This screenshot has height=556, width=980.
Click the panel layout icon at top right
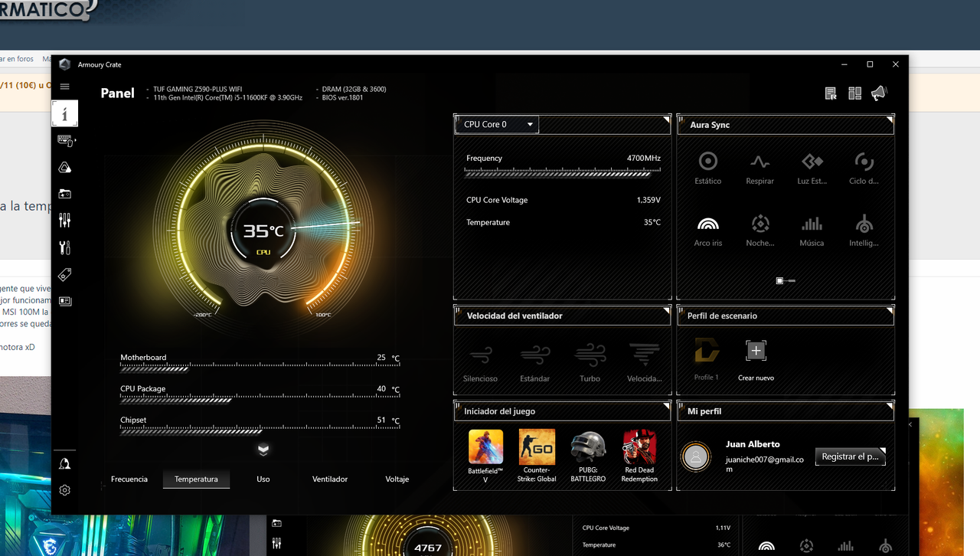coord(855,93)
